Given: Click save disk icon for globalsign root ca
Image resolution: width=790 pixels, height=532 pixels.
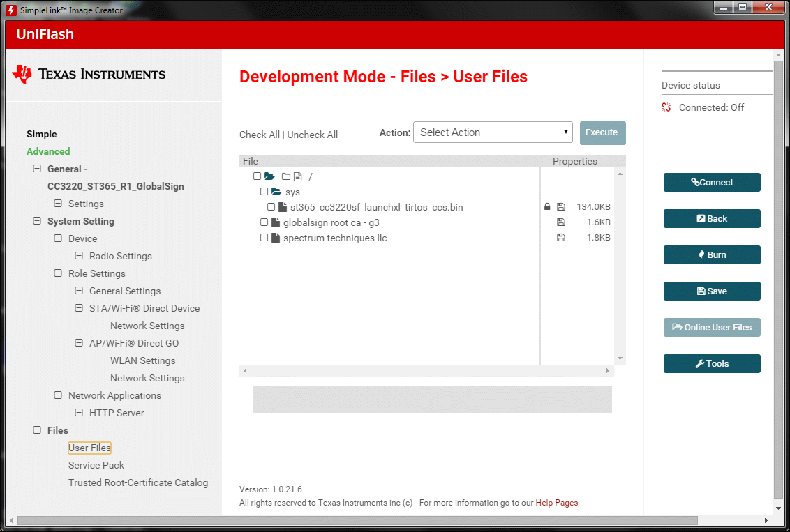Looking at the screenshot, I should pos(561,222).
